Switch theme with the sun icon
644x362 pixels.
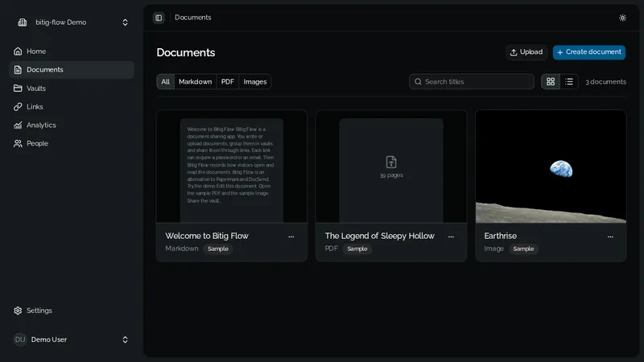click(622, 18)
